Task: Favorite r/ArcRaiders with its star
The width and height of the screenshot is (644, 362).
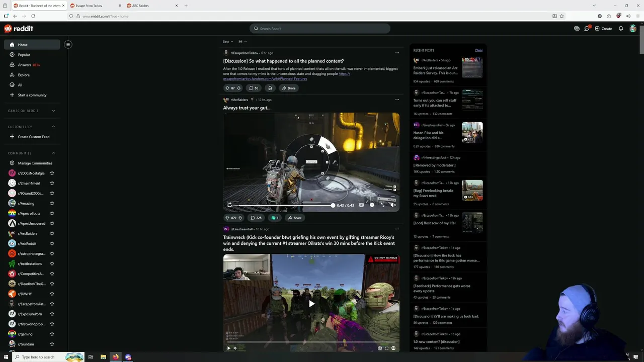Action: 52,233
